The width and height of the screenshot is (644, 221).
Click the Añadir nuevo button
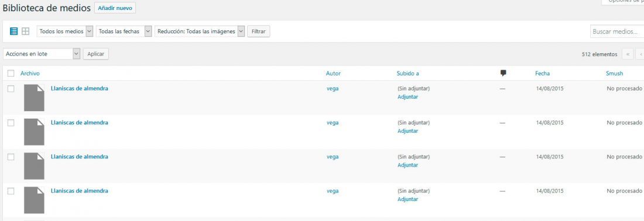[115, 8]
